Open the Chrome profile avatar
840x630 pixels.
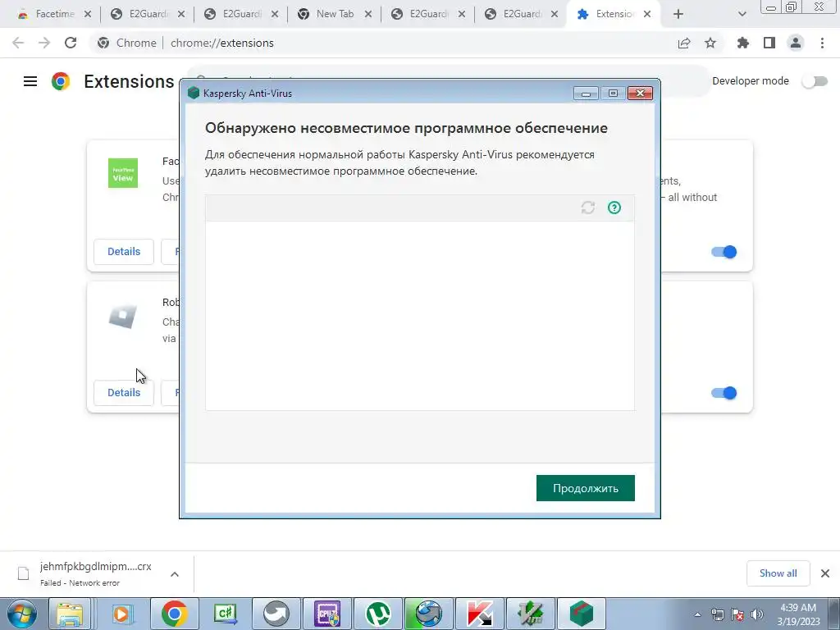pyautogui.click(x=796, y=43)
